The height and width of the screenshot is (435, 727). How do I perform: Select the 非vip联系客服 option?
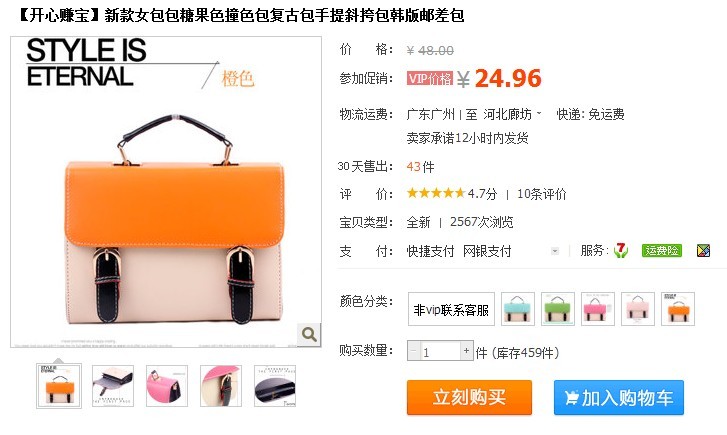point(451,309)
